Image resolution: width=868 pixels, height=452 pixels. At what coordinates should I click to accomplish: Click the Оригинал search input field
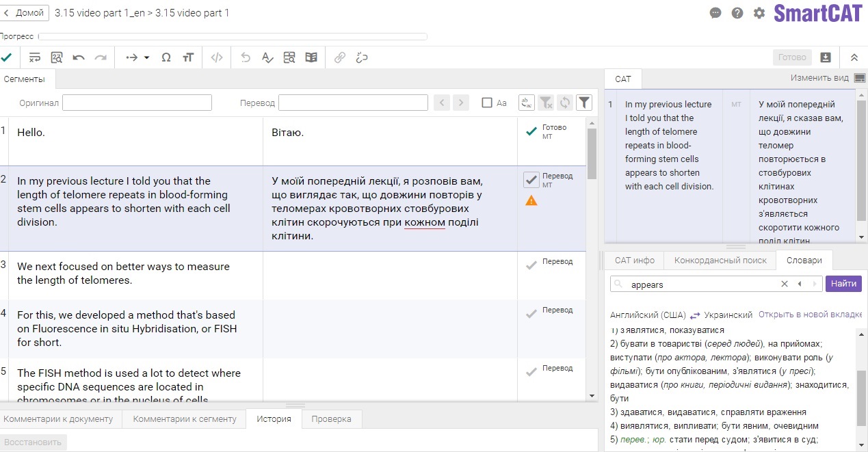(137, 103)
